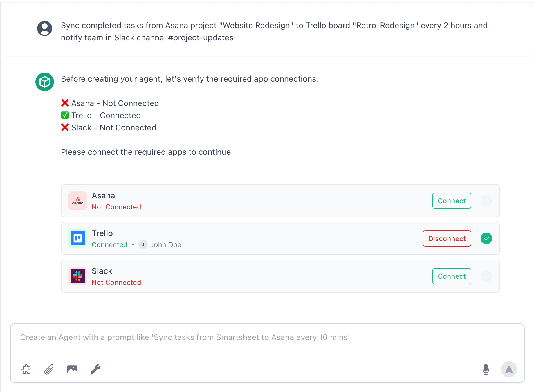This screenshot has width=534, height=392.
Task: Open the wrench tools icon
Action: click(x=95, y=369)
